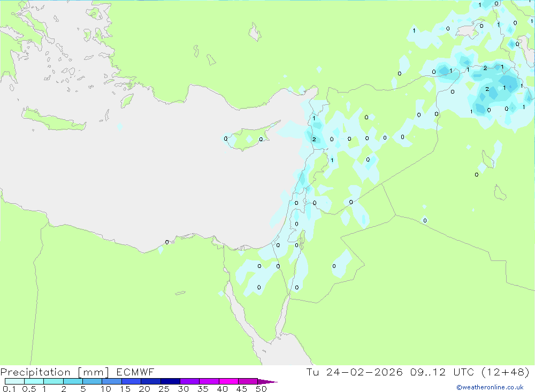Click the legend tick label '30'
Screen dimensions: 535x392
click(x=183, y=389)
